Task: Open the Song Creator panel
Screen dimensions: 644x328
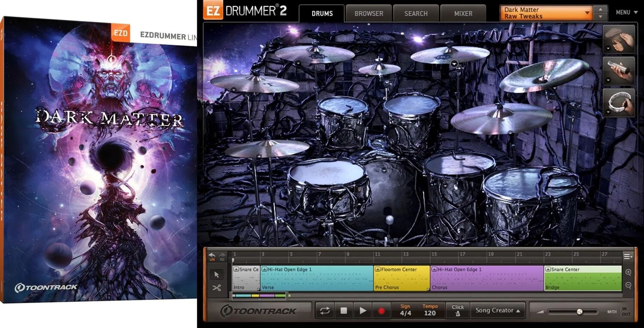Action: [498, 310]
